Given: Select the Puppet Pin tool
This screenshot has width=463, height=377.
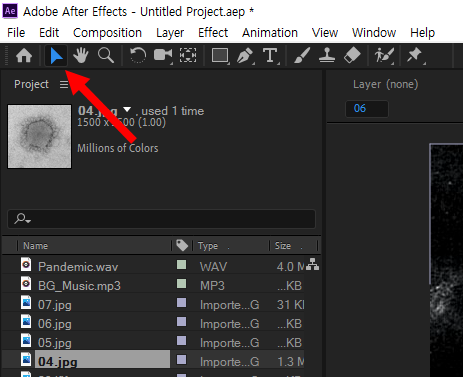Looking at the screenshot, I should click(x=415, y=56).
